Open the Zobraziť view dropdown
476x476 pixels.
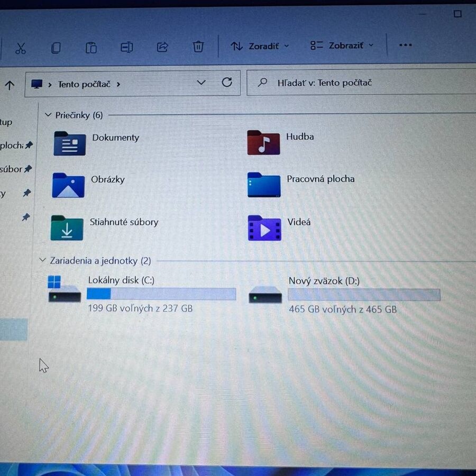(342, 45)
